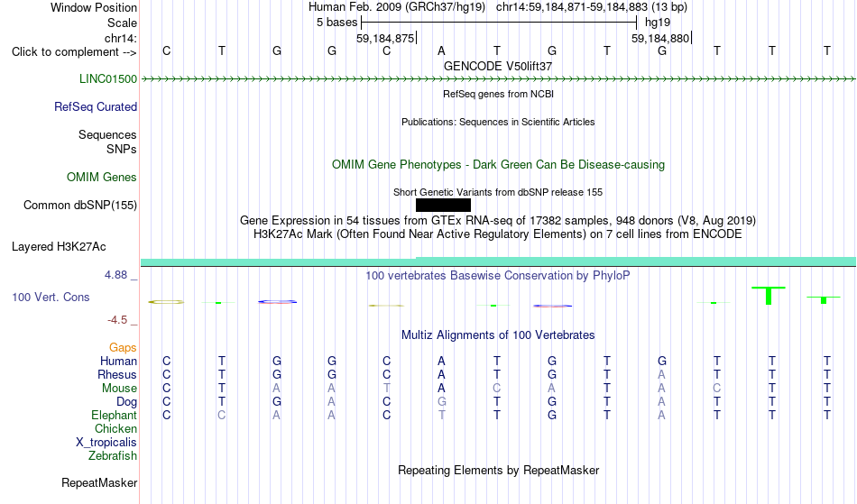Click the Chicken species label
The image size is (857, 504).
click(115, 428)
